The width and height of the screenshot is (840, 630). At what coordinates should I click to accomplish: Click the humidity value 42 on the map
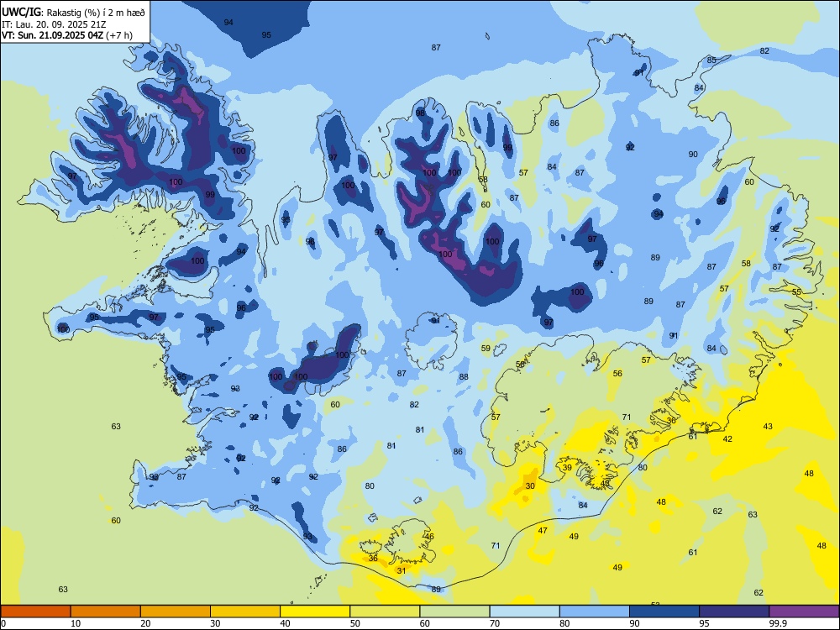[x=727, y=438]
